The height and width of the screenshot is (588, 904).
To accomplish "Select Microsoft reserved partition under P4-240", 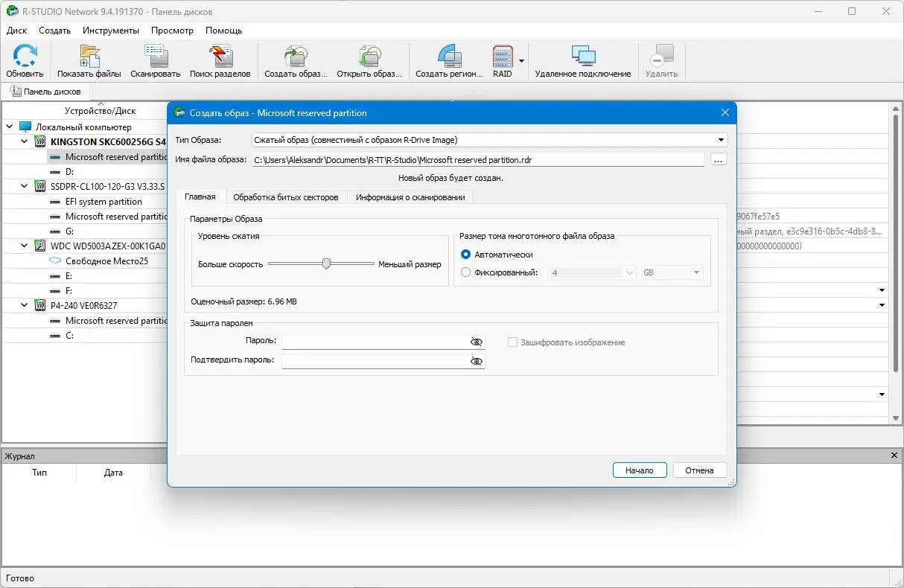I will [x=116, y=321].
